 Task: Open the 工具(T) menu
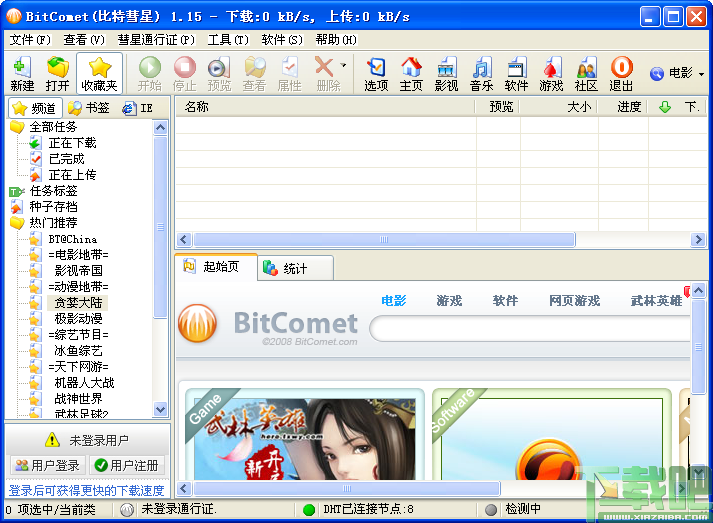(x=228, y=40)
